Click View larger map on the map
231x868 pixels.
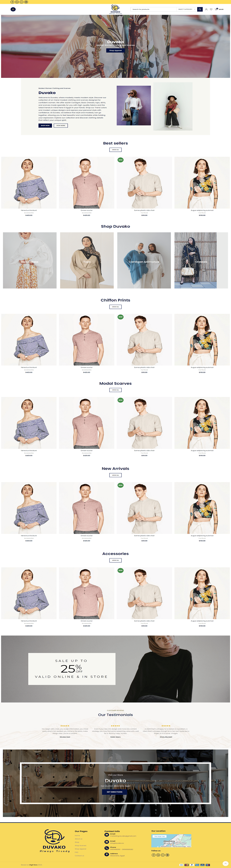tap(159, 836)
